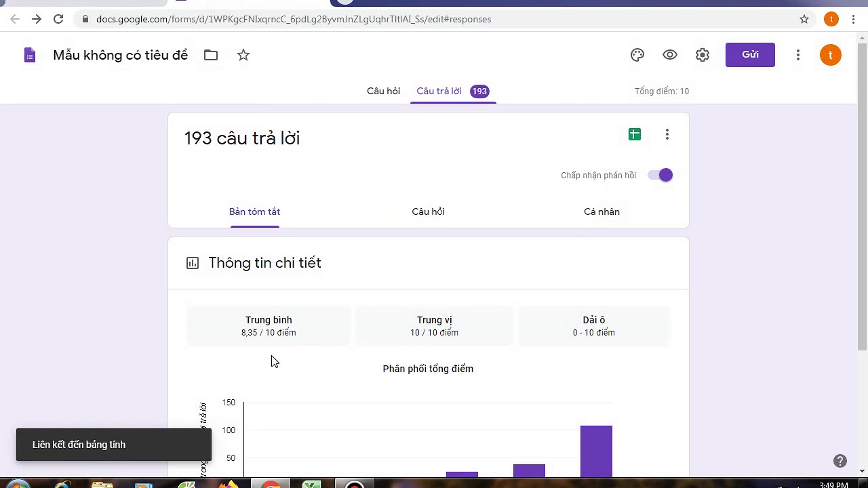The image size is (868, 488).
Task: Open the Câu hỏi responses sub-tab
Action: click(x=428, y=211)
